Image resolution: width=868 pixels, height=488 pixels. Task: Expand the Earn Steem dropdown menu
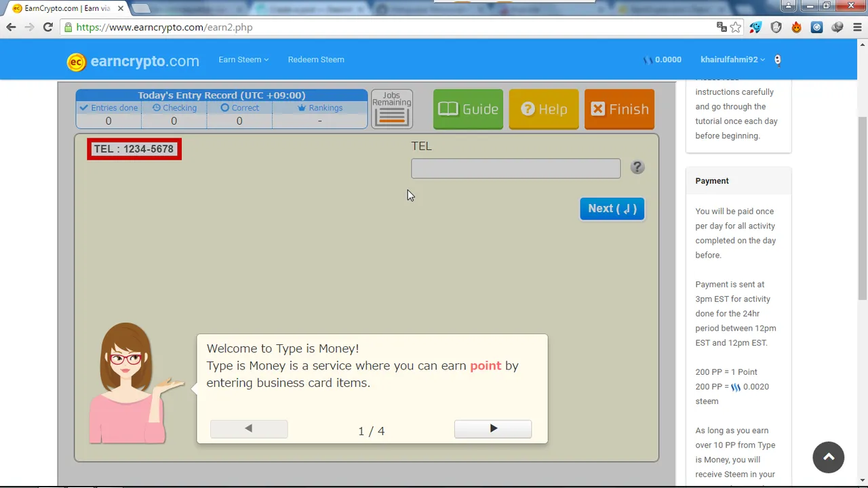pyautogui.click(x=243, y=60)
